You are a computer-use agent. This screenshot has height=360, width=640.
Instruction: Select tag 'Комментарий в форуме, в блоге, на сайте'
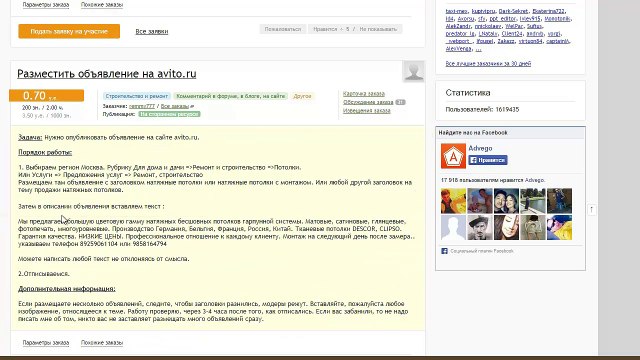point(231,96)
